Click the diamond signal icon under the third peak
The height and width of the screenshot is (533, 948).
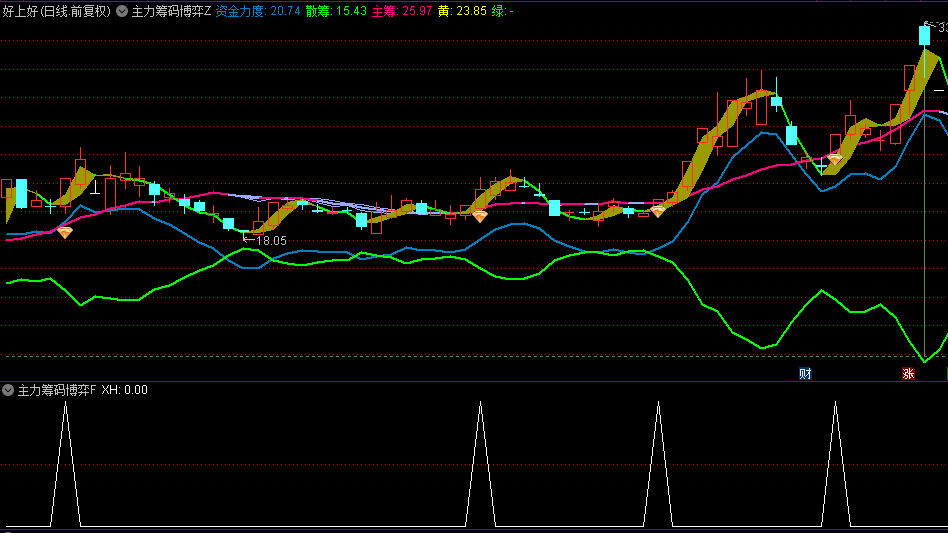click(658, 211)
